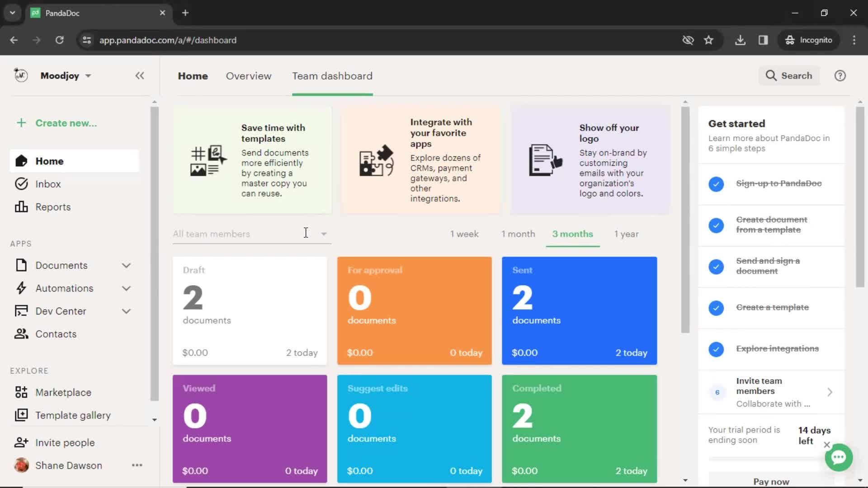This screenshot has height=488, width=868.
Task: Open the Inbox sidebar icon
Action: [21, 183]
